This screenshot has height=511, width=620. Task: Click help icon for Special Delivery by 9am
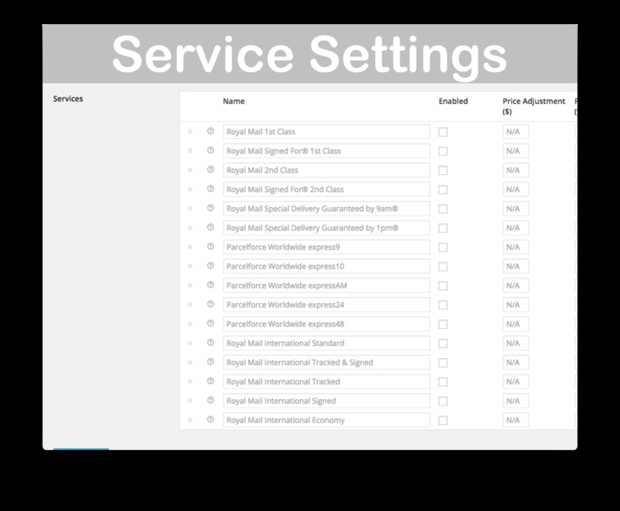[x=210, y=208]
